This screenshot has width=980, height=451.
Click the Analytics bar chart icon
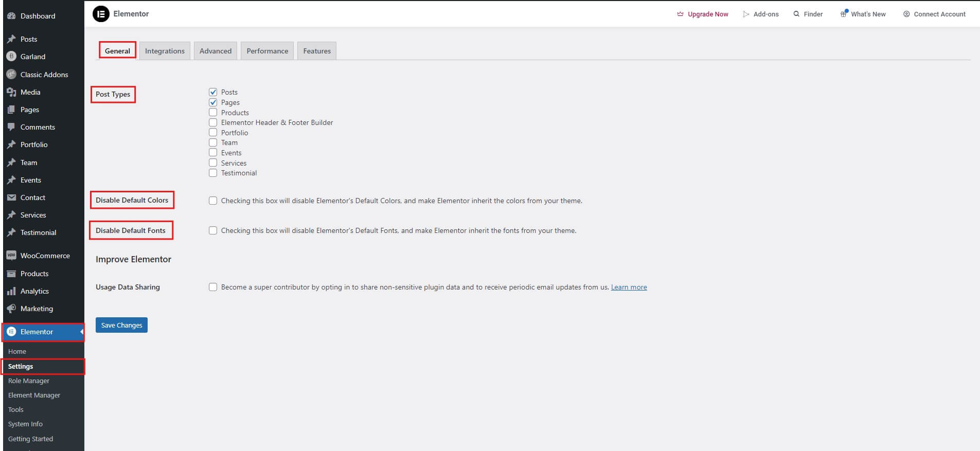(11, 291)
